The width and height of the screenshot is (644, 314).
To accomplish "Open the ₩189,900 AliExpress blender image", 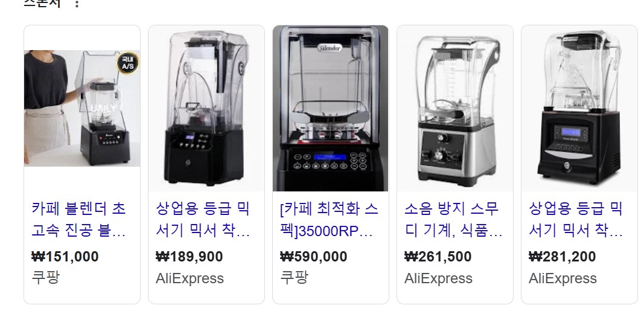I will (x=206, y=109).
